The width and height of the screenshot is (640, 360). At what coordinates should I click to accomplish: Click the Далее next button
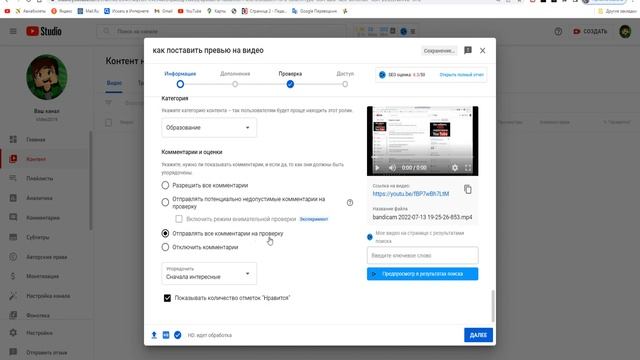coord(478,335)
